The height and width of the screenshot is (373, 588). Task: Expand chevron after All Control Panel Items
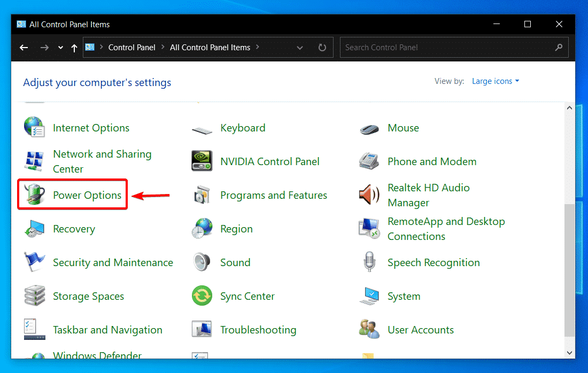pos(257,47)
